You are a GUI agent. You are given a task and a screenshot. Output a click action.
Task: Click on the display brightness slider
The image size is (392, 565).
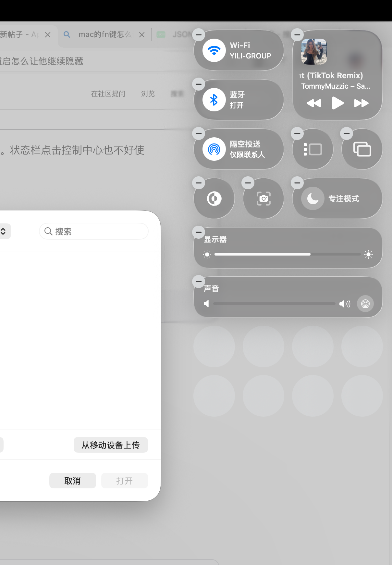(287, 254)
